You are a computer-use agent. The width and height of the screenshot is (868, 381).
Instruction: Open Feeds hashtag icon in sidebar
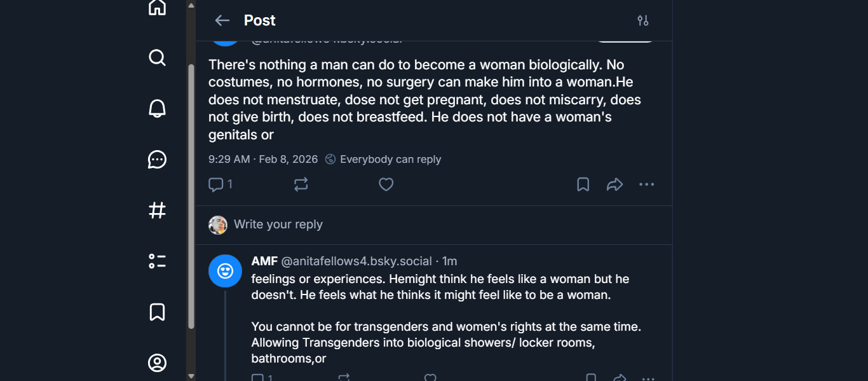(157, 211)
